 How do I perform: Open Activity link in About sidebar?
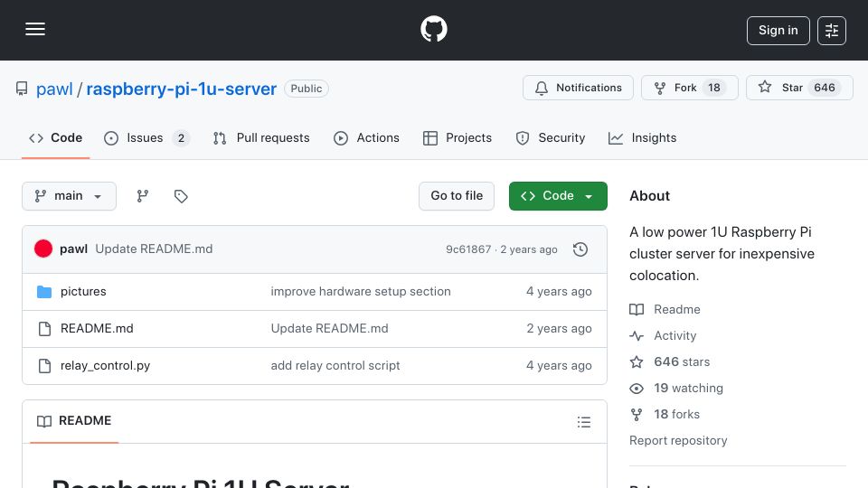[x=663, y=336]
